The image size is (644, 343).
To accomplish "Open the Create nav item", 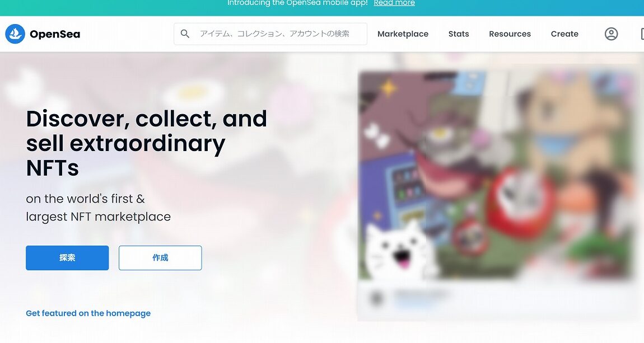I will pyautogui.click(x=564, y=34).
